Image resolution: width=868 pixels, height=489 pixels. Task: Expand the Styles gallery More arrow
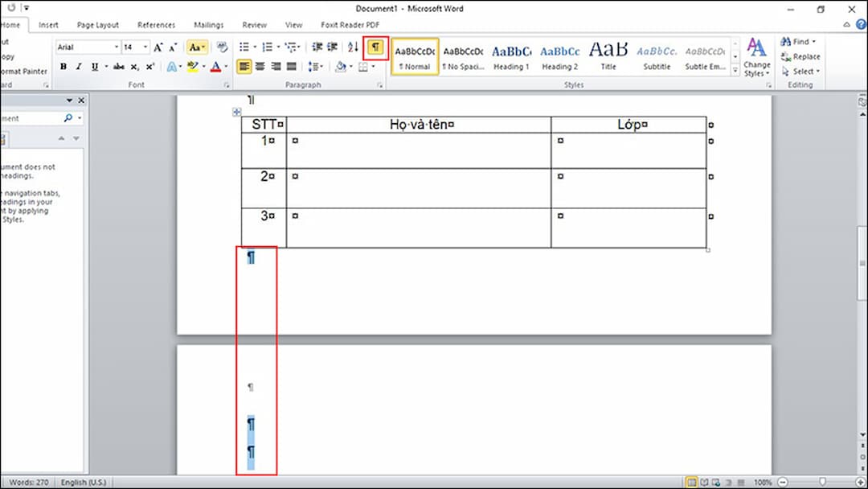tap(735, 70)
